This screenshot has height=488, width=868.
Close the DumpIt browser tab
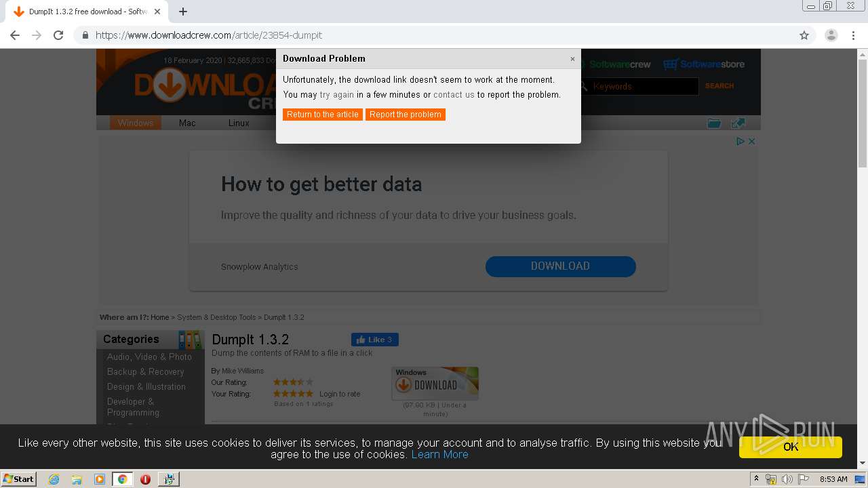pyautogui.click(x=157, y=12)
